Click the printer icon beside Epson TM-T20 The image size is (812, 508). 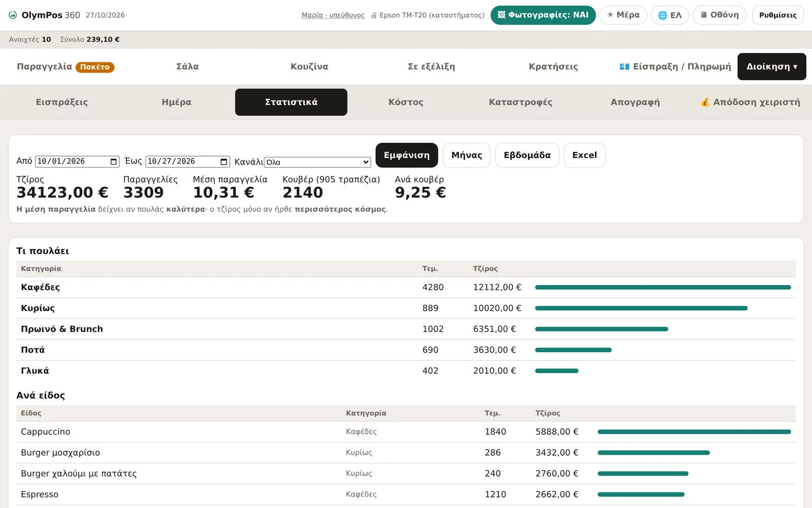click(x=374, y=15)
